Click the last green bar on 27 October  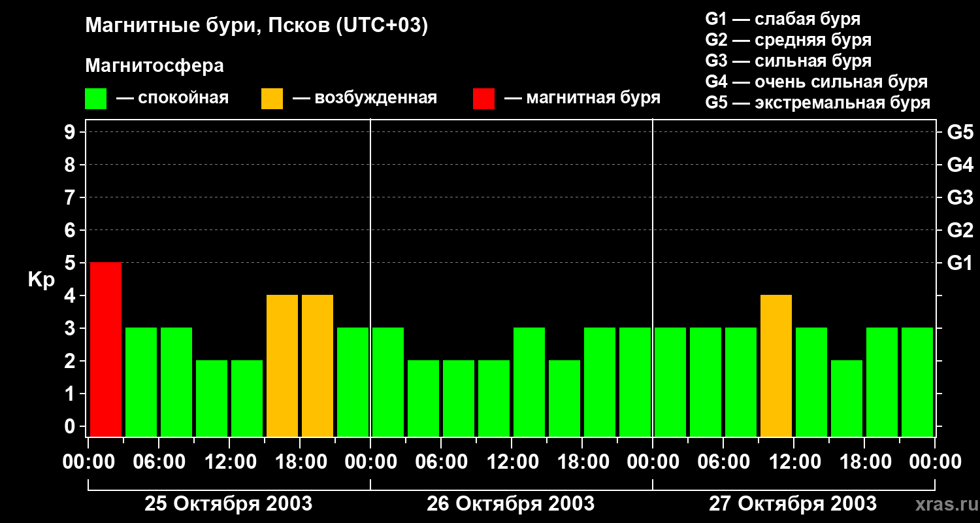(x=917, y=382)
